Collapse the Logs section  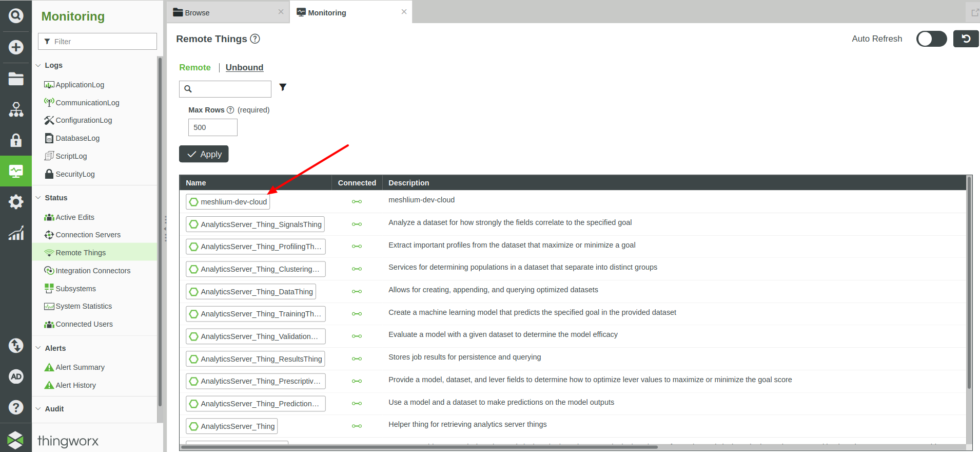[x=38, y=65]
